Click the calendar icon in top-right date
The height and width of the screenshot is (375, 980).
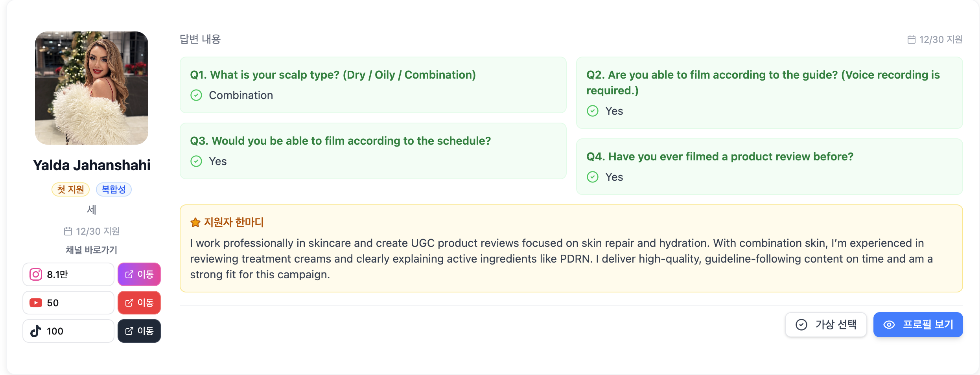[911, 39]
